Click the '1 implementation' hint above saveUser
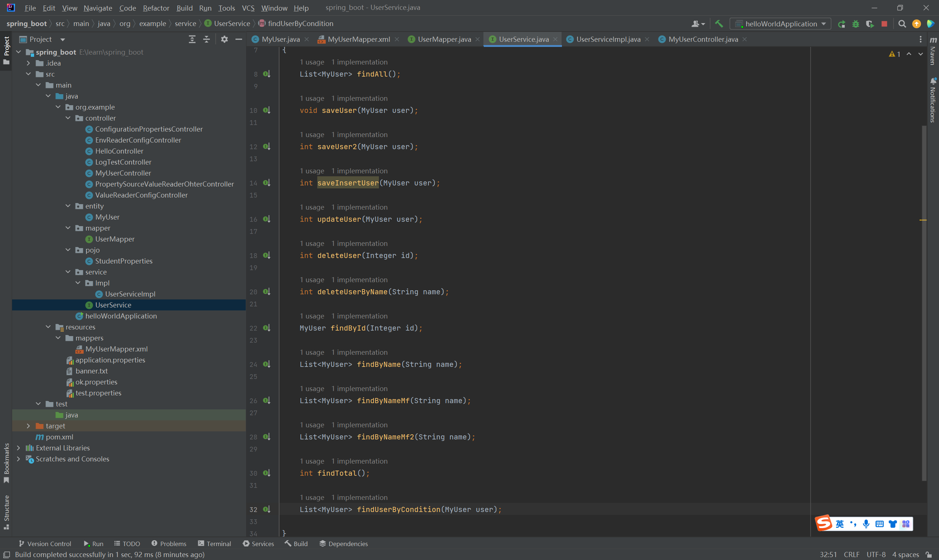Screen dimensions: 939x560 pos(359,98)
